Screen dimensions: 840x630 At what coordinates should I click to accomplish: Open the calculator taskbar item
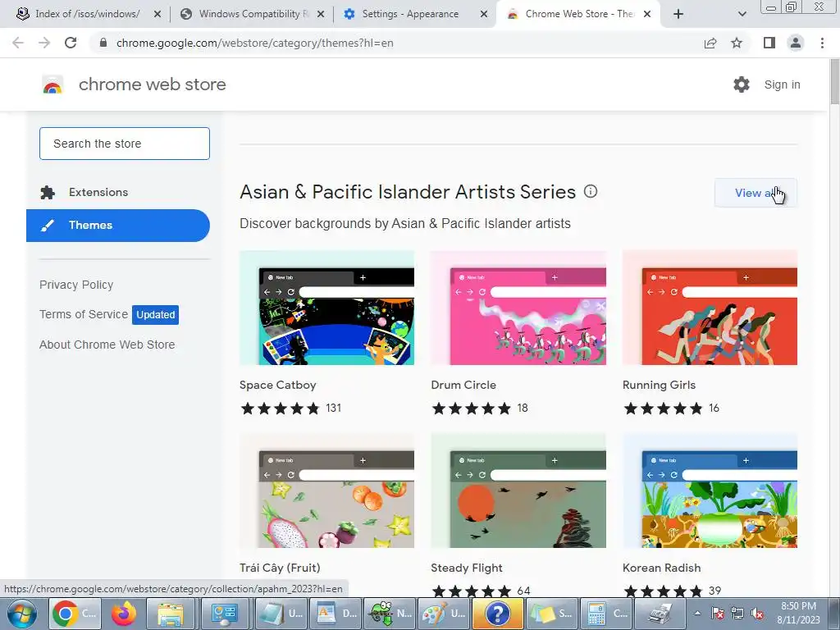pos(606,614)
